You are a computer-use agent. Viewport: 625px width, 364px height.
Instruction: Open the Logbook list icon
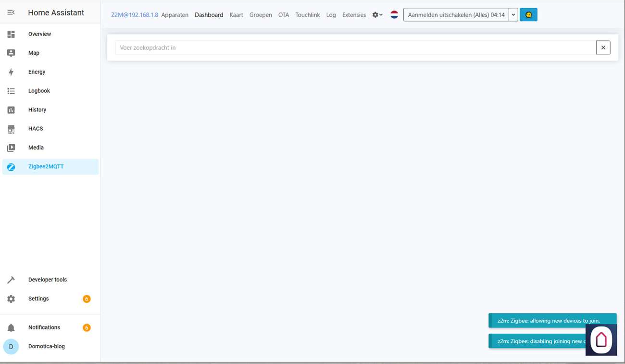coord(11,91)
